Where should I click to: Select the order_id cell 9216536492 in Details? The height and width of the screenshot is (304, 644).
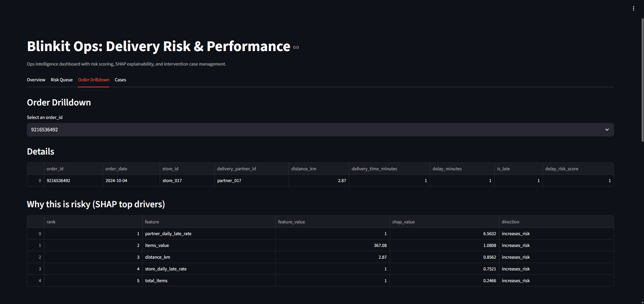click(73, 181)
